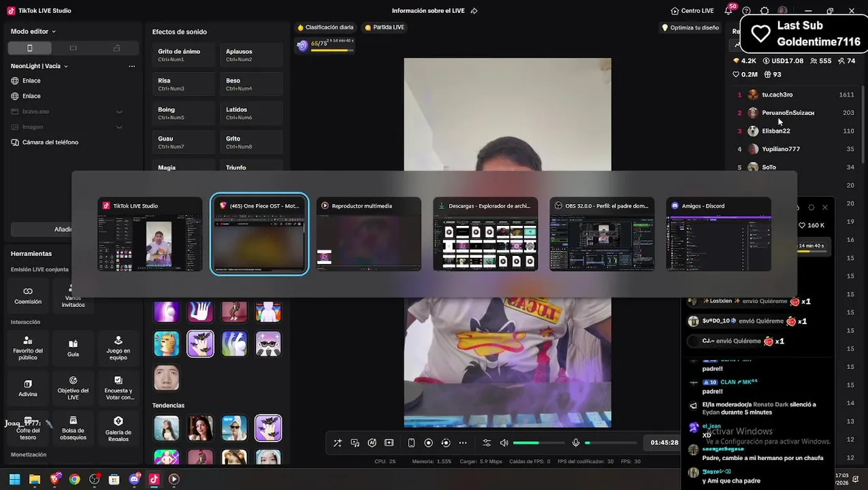Open the Guía tool

click(73, 348)
